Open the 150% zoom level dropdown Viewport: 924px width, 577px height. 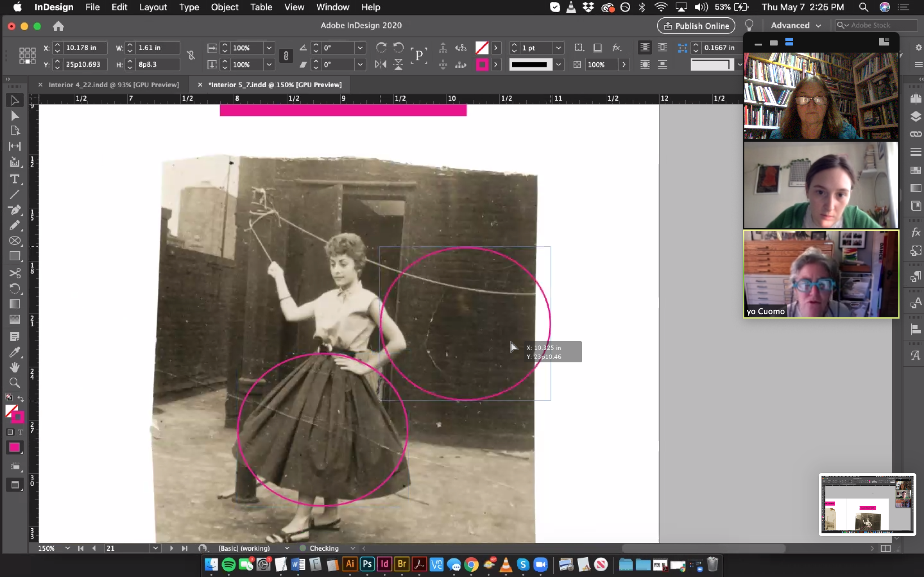(x=67, y=548)
